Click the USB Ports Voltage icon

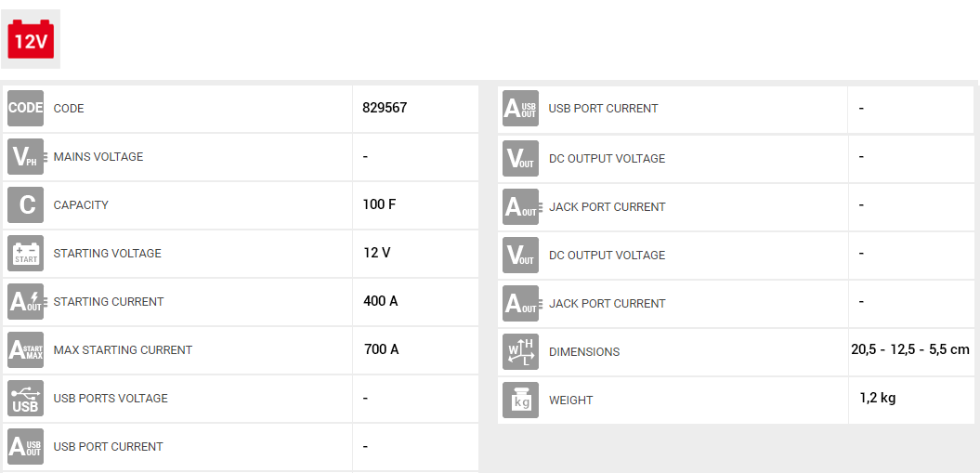pos(26,399)
